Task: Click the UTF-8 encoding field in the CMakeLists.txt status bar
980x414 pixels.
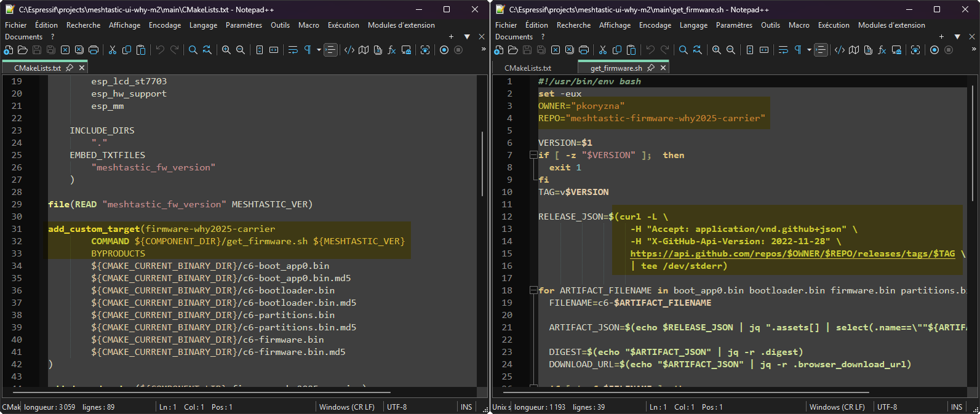Action: click(x=397, y=407)
